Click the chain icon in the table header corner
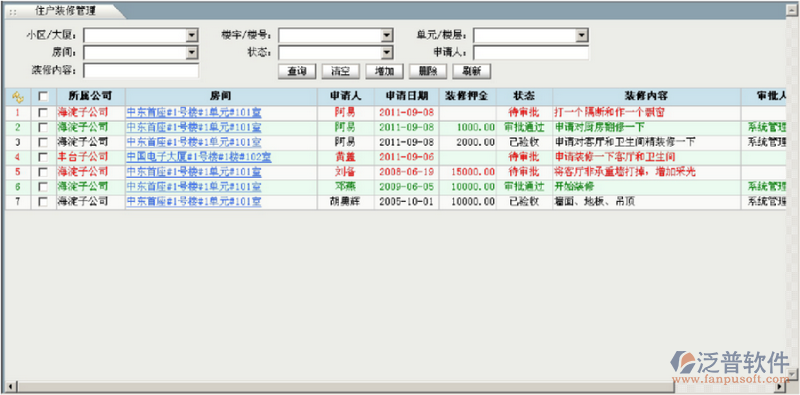Viewport: 800px width, 395px height. click(x=18, y=96)
